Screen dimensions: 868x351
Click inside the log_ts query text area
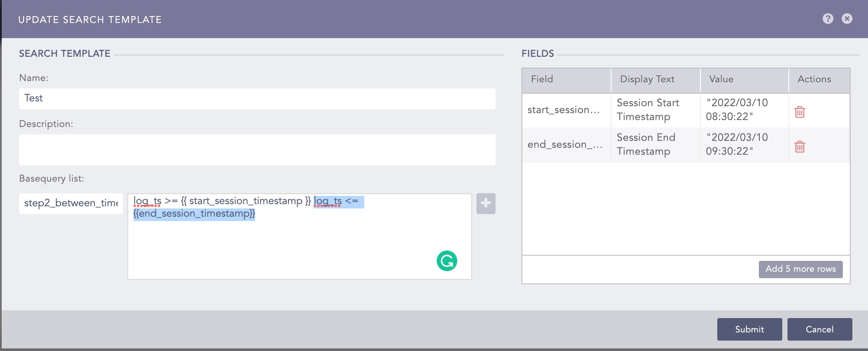pyautogui.click(x=299, y=247)
